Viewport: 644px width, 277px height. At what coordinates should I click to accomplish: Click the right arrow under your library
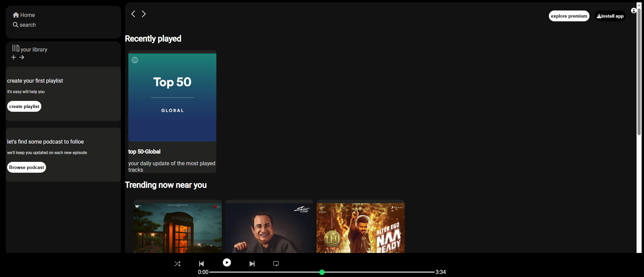pyautogui.click(x=22, y=57)
